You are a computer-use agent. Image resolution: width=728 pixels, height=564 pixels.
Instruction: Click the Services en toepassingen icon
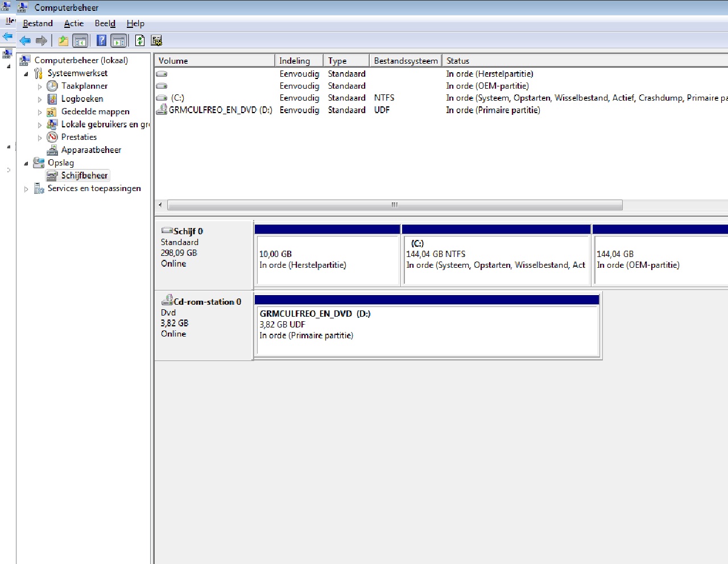click(x=39, y=188)
